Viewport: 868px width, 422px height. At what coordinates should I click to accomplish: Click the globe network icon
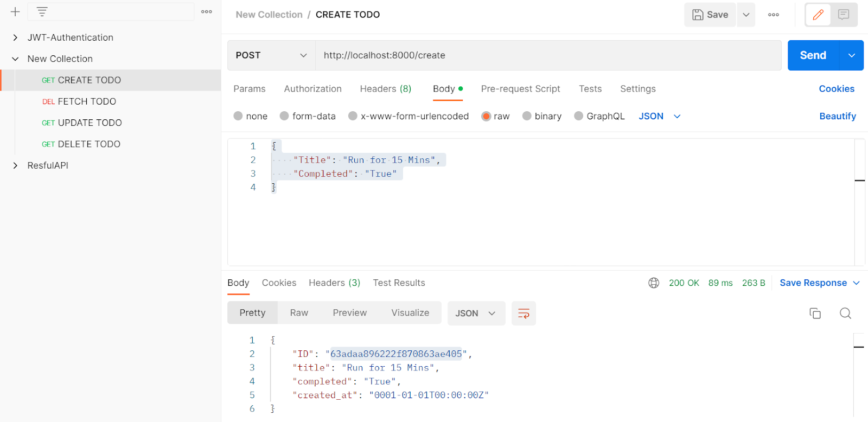click(654, 283)
